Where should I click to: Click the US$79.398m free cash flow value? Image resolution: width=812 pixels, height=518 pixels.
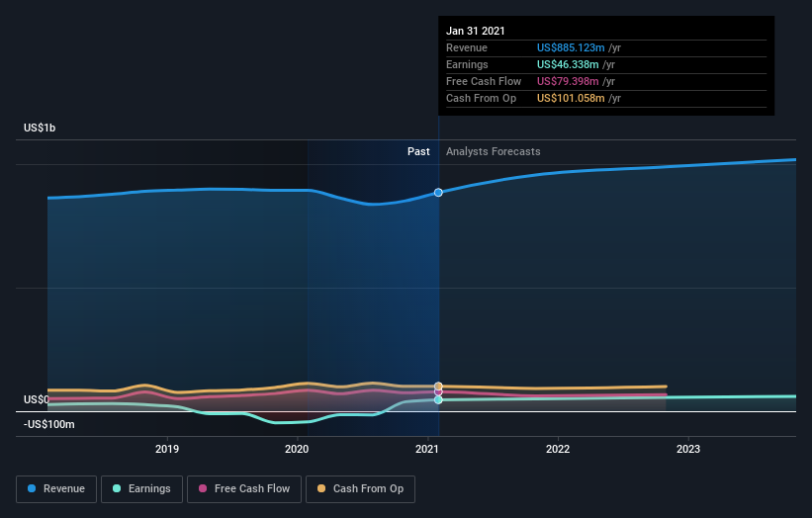pyautogui.click(x=568, y=81)
